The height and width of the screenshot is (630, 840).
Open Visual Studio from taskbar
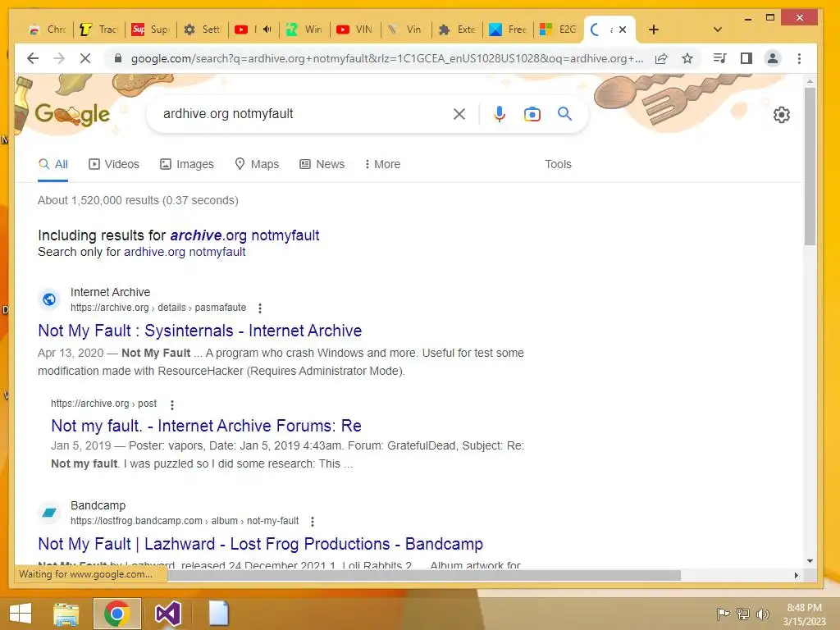(x=167, y=614)
